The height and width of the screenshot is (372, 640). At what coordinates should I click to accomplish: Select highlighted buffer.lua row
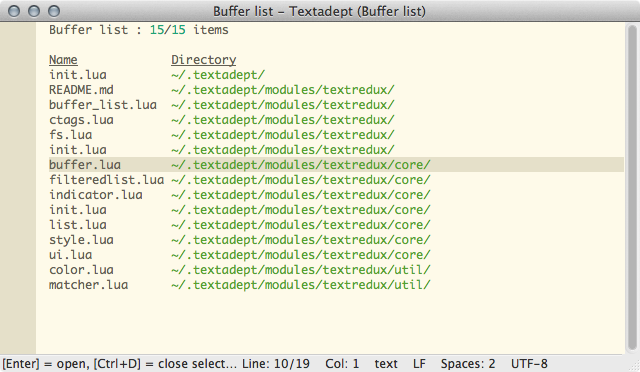(336, 165)
